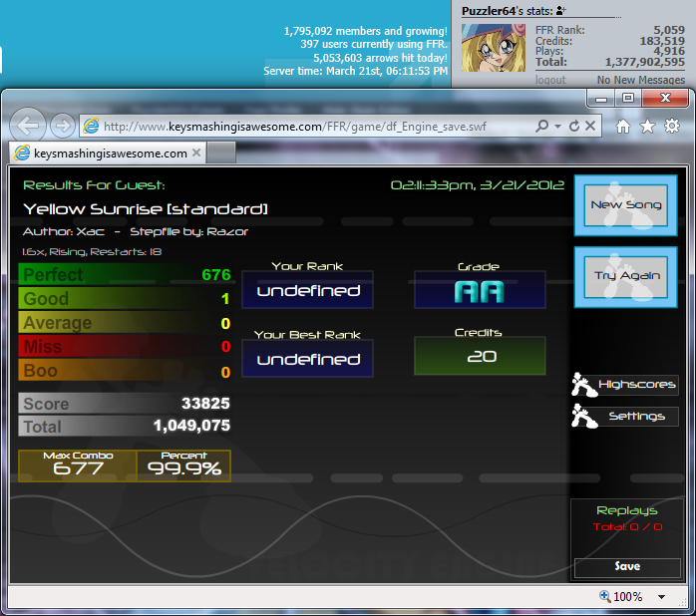
Task: Click the 100% zoom level button
Action: [620, 597]
